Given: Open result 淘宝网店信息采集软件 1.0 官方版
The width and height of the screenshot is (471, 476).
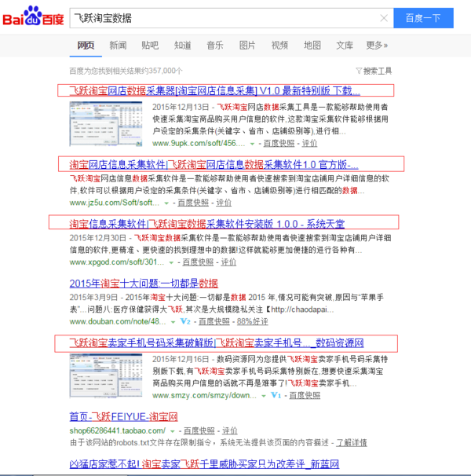Looking at the screenshot, I should 214,164.
